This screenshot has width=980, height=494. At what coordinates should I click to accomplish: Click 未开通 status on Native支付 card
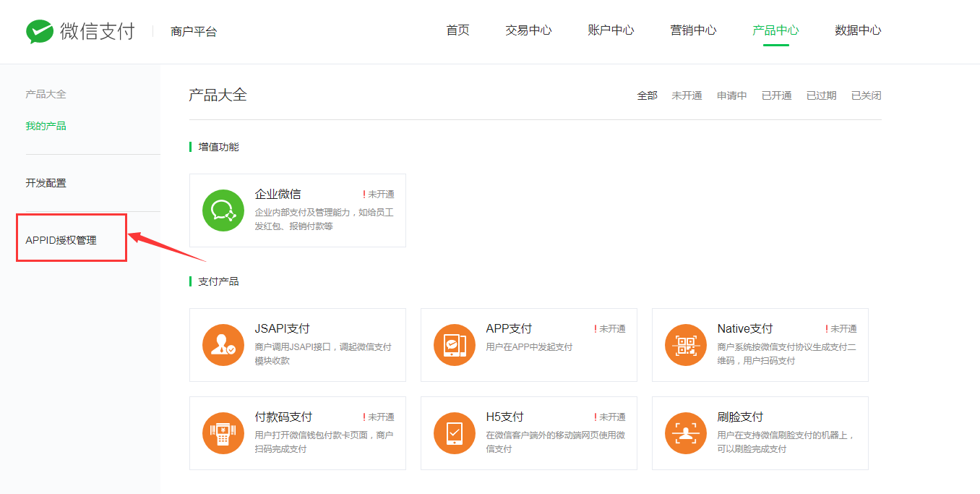coord(841,329)
